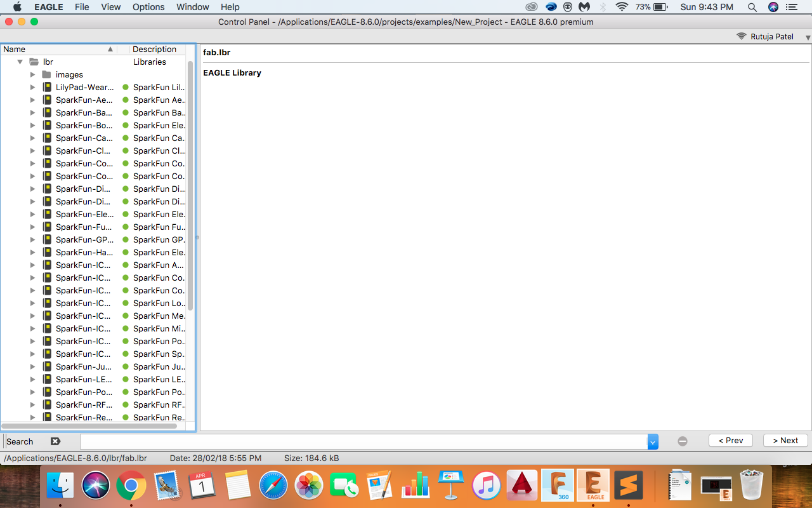Open the Help menu
The height and width of the screenshot is (508, 812).
[x=230, y=7]
